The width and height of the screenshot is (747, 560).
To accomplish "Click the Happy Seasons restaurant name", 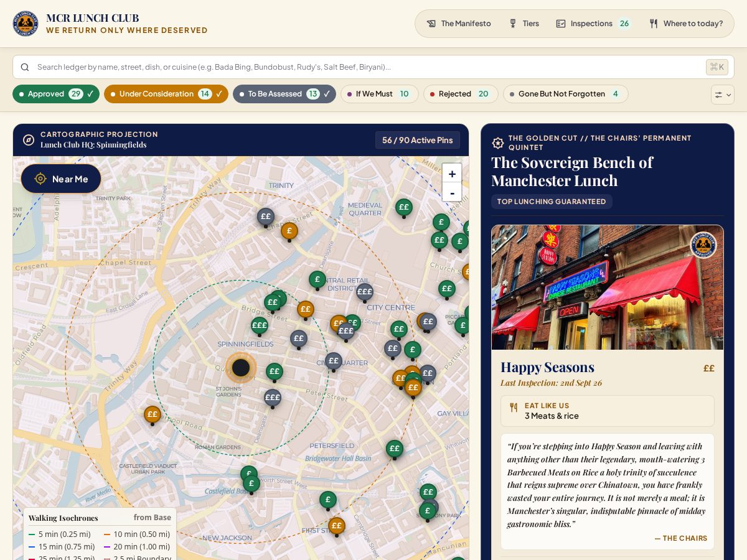I will click(x=547, y=367).
